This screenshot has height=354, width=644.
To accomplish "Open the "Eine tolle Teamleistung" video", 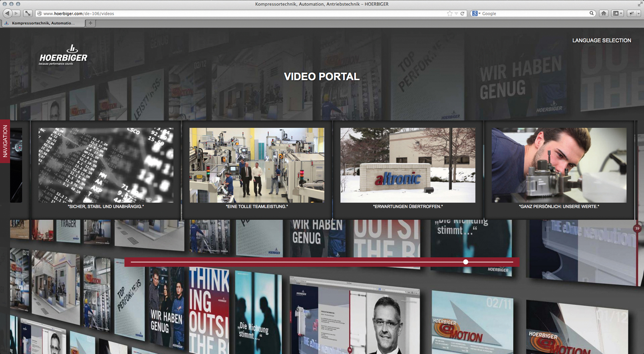I will coord(257,165).
